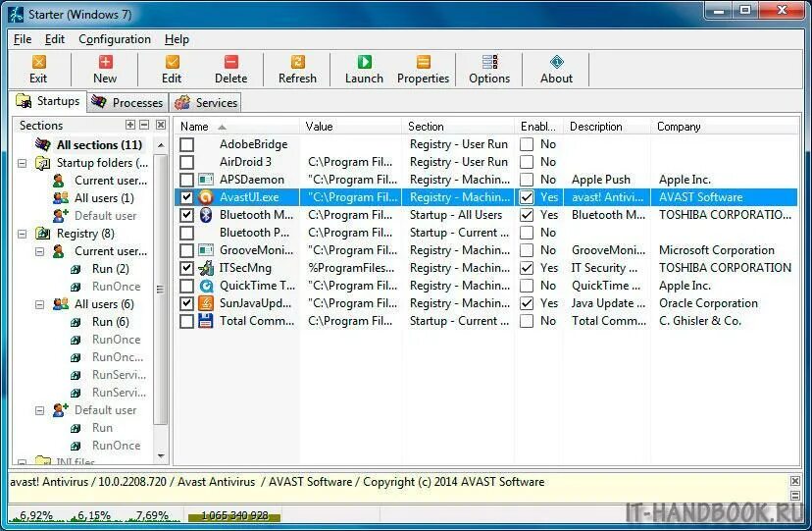Select All users (1) startup folder

pyautogui.click(x=104, y=198)
